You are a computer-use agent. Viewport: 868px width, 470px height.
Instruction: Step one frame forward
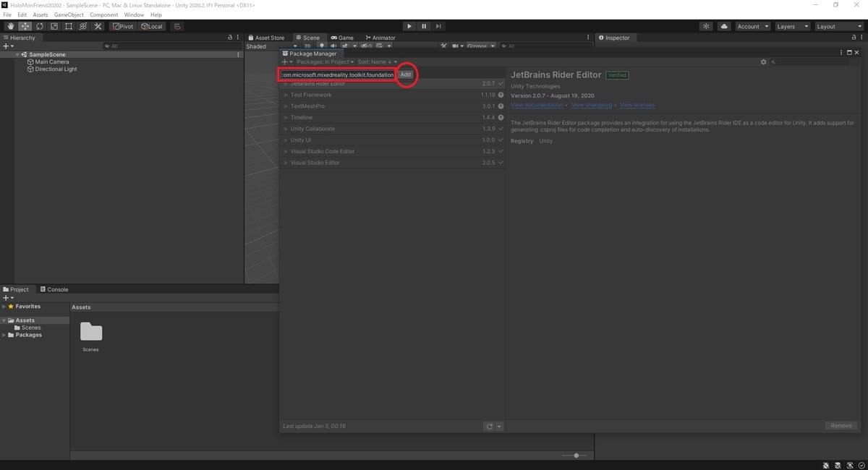coord(438,26)
